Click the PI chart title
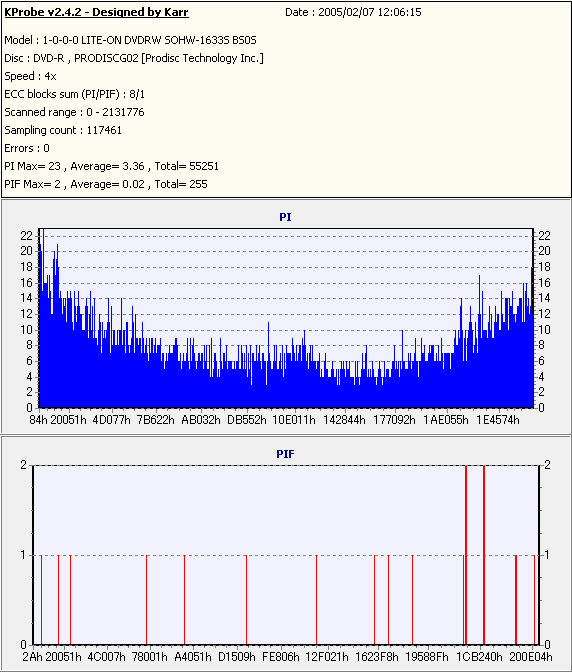The image size is (572, 672). pyautogui.click(x=285, y=217)
